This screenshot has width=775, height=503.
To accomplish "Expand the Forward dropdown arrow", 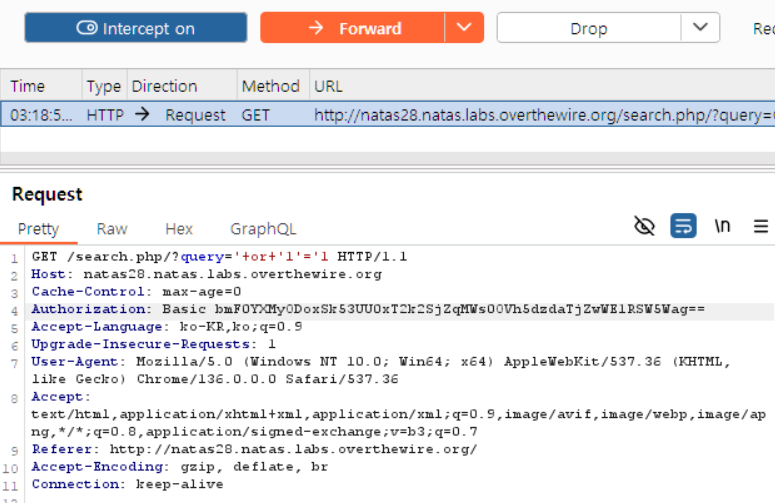I will pos(464,28).
